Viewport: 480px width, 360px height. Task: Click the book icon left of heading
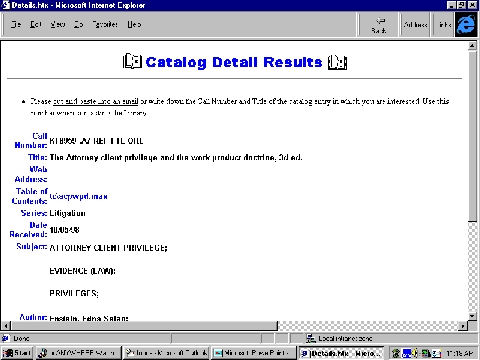[x=132, y=62]
